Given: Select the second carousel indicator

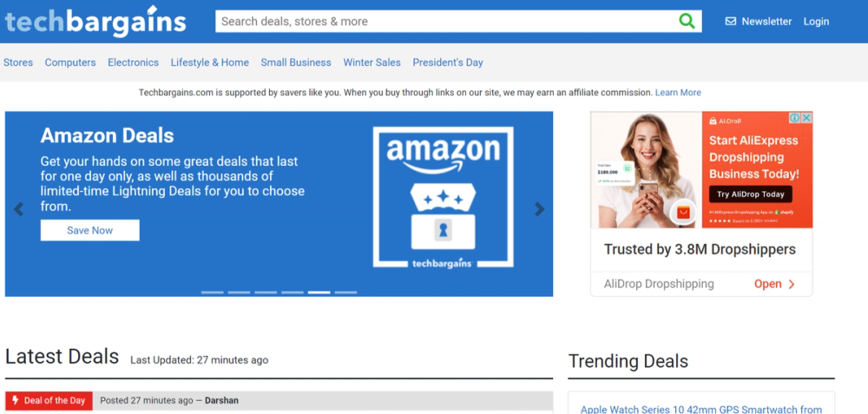Looking at the screenshot, I should tap(240, 292).
